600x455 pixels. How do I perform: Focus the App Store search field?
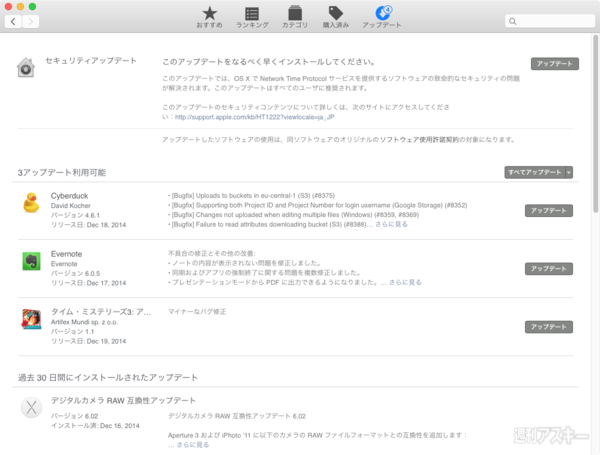(x=550, y=21)
